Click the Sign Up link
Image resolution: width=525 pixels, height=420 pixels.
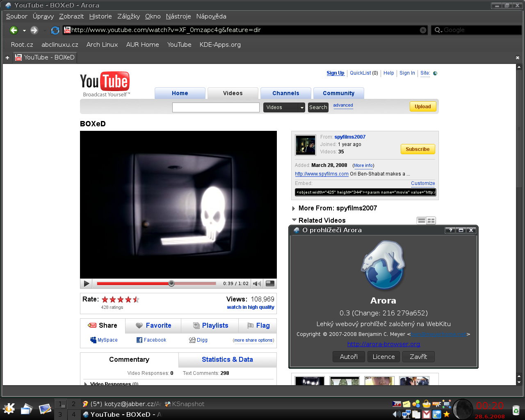click(335, 73)
